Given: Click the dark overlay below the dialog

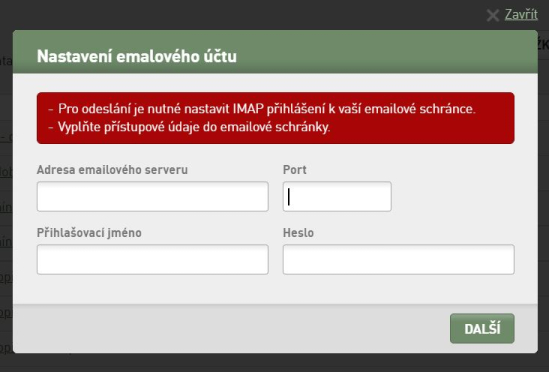Looking at the screenshot, I should pos(274,363).
